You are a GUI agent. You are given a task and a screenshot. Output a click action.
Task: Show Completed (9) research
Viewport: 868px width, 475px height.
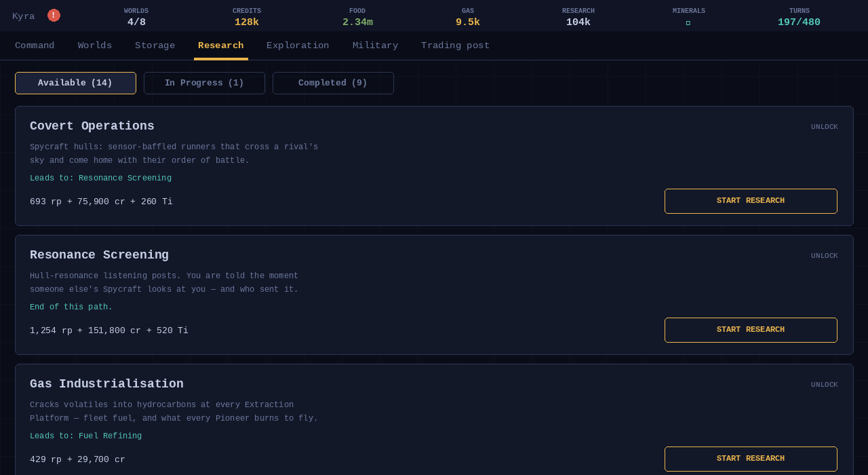tap(333, 83)
